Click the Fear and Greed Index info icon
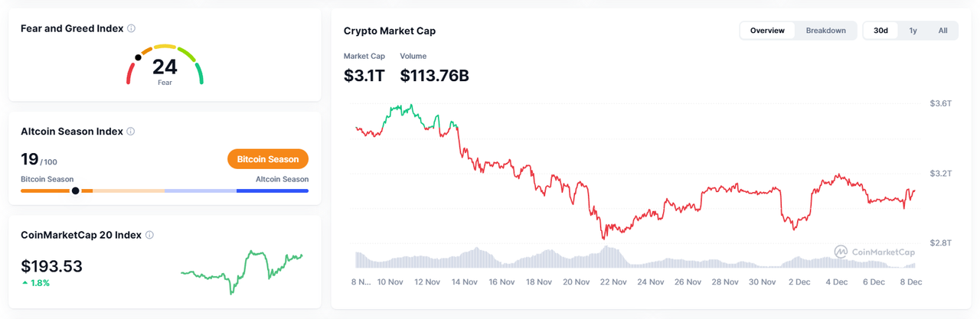The width and height of the screenshot is (980, 319). [132, 29]
